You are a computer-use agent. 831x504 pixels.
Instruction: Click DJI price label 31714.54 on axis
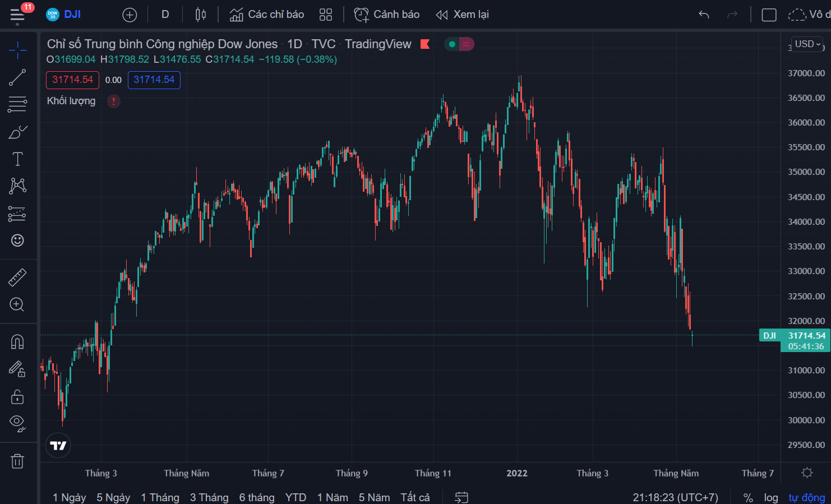(x=794, y=336)
